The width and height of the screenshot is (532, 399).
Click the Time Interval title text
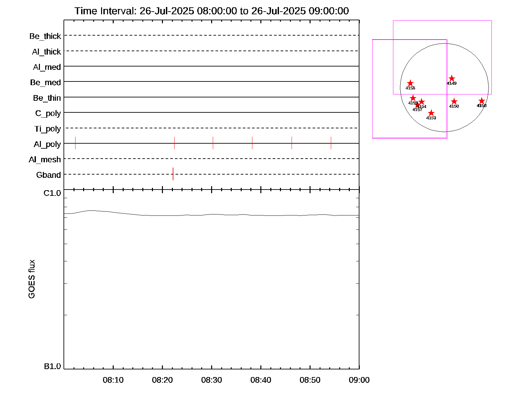pos(211,11)
